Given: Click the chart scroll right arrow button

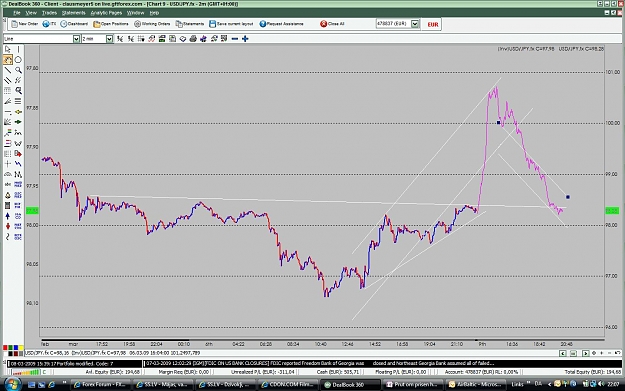Looking at the screenshot, I should (585, 353).
